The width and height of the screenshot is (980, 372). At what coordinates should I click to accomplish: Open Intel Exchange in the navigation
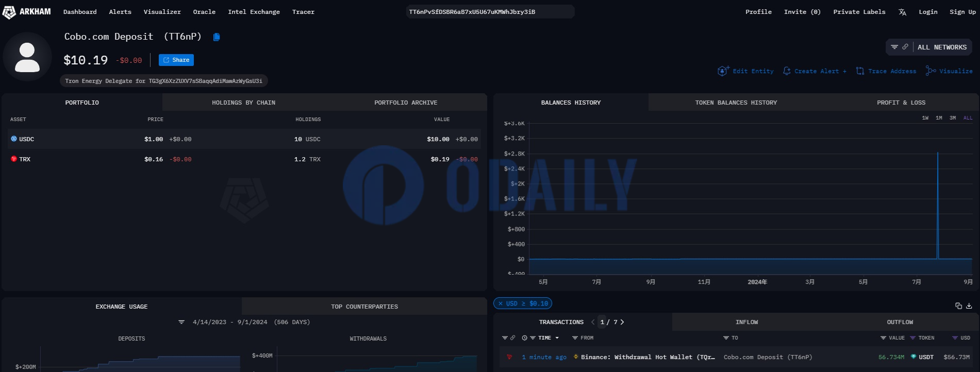tap(254, 12)
